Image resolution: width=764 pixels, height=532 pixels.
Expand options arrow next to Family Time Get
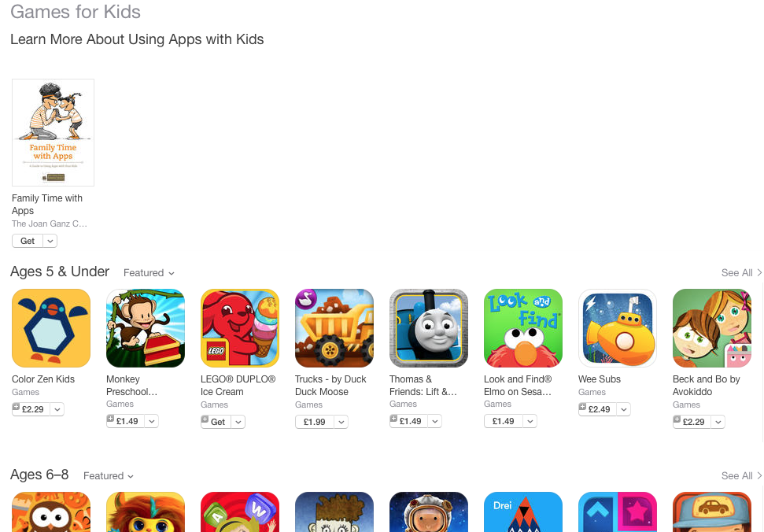pos(50,241)
